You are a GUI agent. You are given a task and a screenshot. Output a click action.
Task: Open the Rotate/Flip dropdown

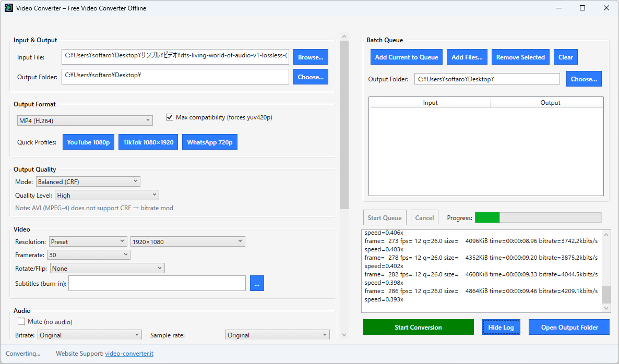click(107, 269)
